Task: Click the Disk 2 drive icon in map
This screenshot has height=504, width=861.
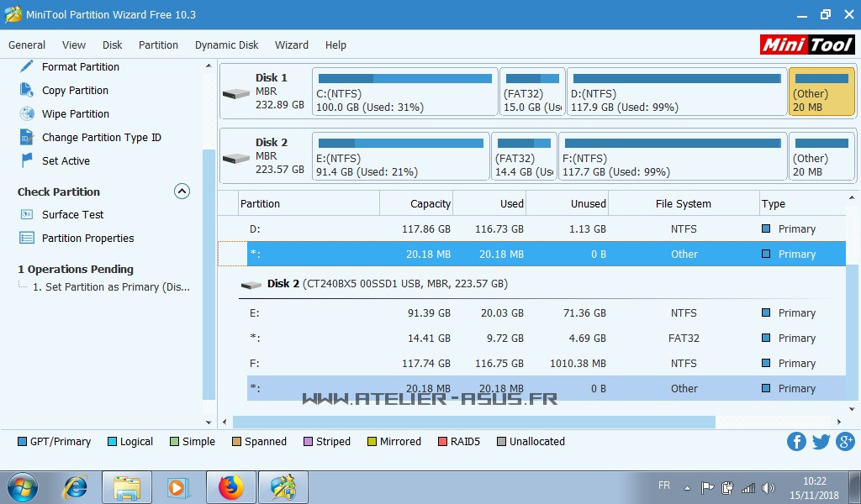Action: [236, 159]
